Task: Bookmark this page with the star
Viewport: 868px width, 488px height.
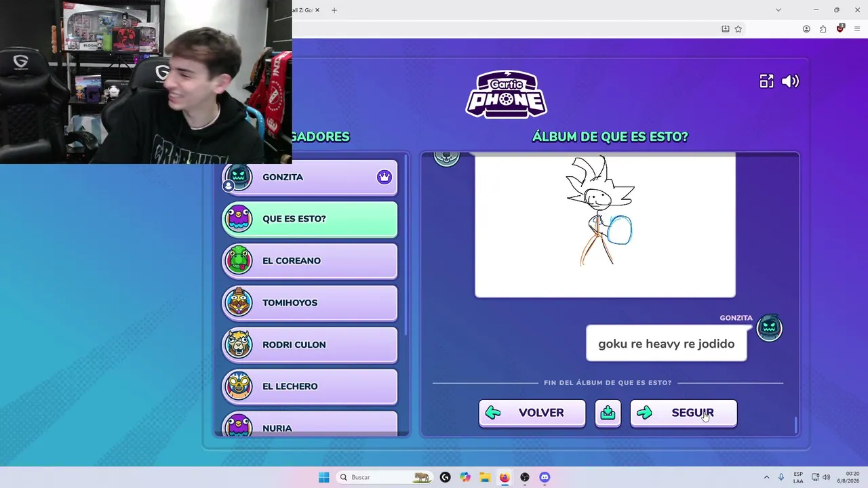Action: tap(738, 29)
